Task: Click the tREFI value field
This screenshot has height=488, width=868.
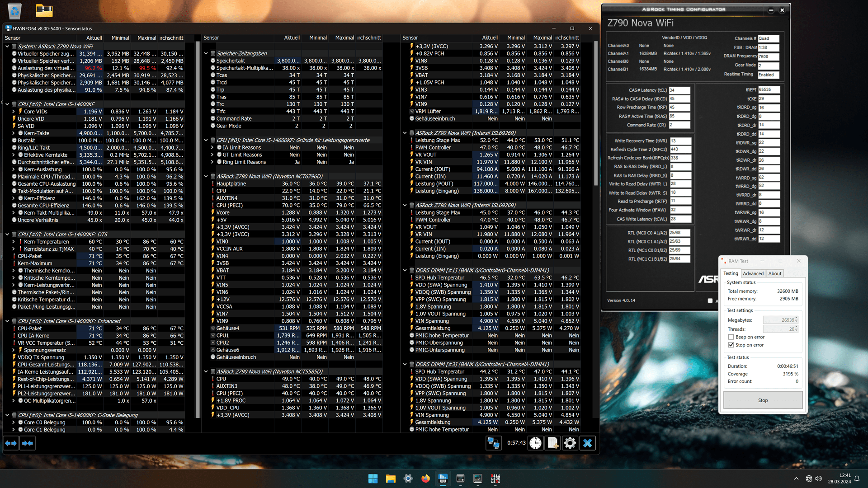Action: [769, 89]
